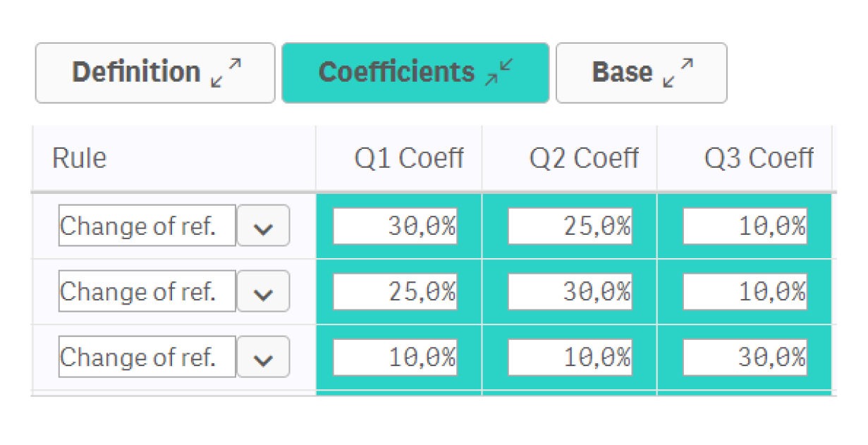Click third row Change of ref. field
The width and height of the screenshot is (868, 445).
point(147,357)
